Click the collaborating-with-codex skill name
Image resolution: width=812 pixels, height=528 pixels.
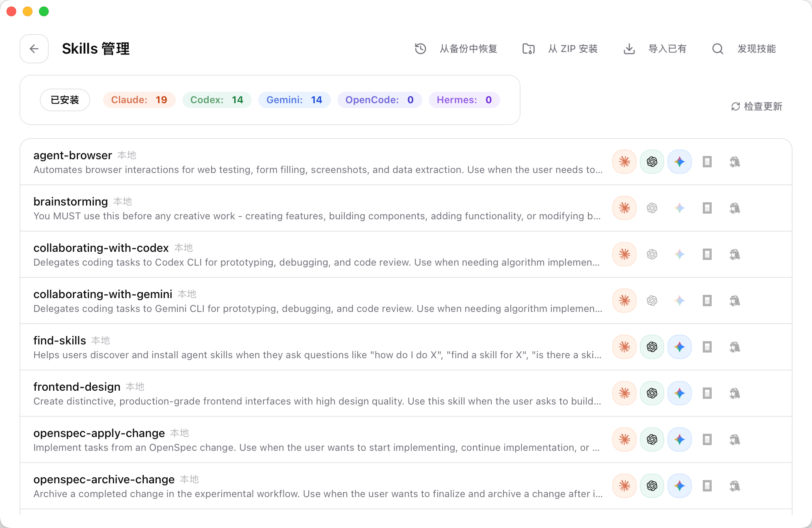pyautogui.click(x=101, y=248)
